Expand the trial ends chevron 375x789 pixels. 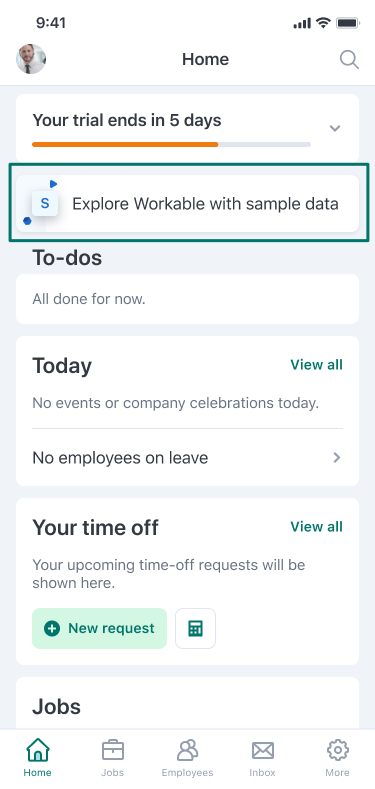pos(335,128)
